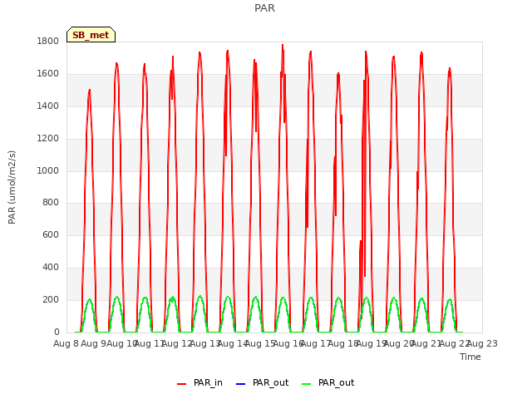Viewport: 532px width, 399px height.
Task: Toggle the green PAR_out legend entry
Action: tap(328, 382)
